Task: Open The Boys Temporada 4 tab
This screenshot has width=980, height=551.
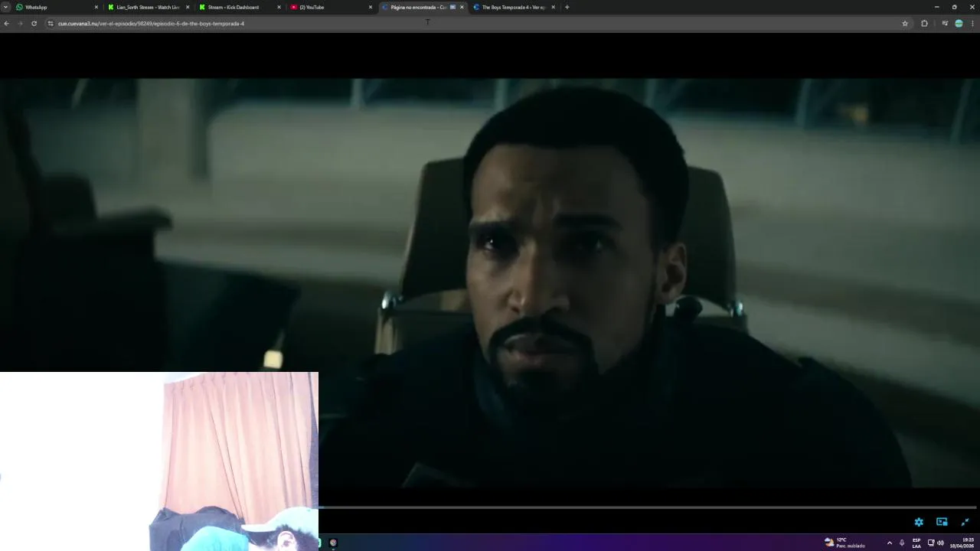Action: tap(513, 7)
